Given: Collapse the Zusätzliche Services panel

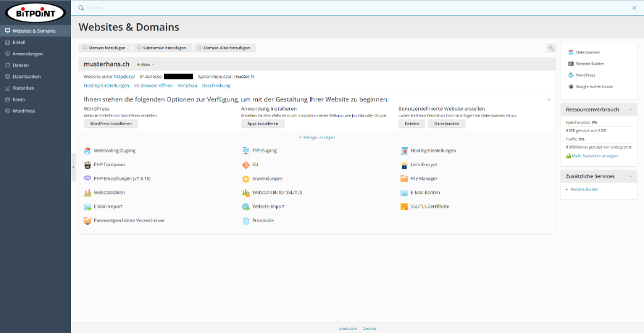Looking at the screenshot, I should (x=630, y=176).
